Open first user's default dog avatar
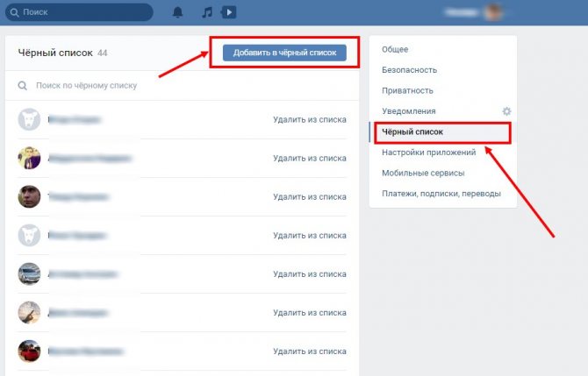 coord(29,119)
